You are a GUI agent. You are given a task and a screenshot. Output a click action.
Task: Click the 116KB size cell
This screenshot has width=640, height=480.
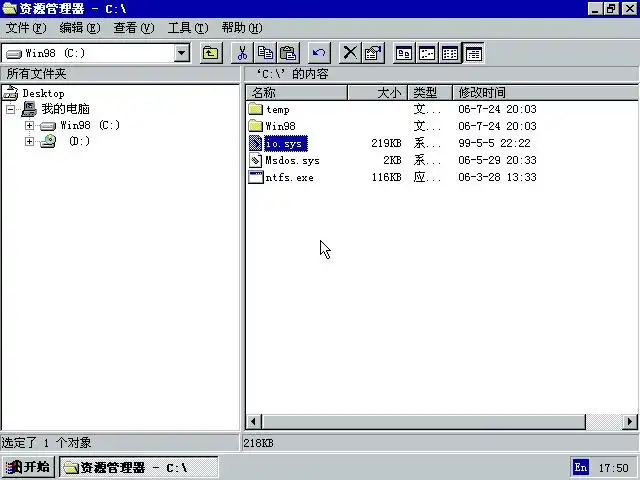click(x=386, y=177)
